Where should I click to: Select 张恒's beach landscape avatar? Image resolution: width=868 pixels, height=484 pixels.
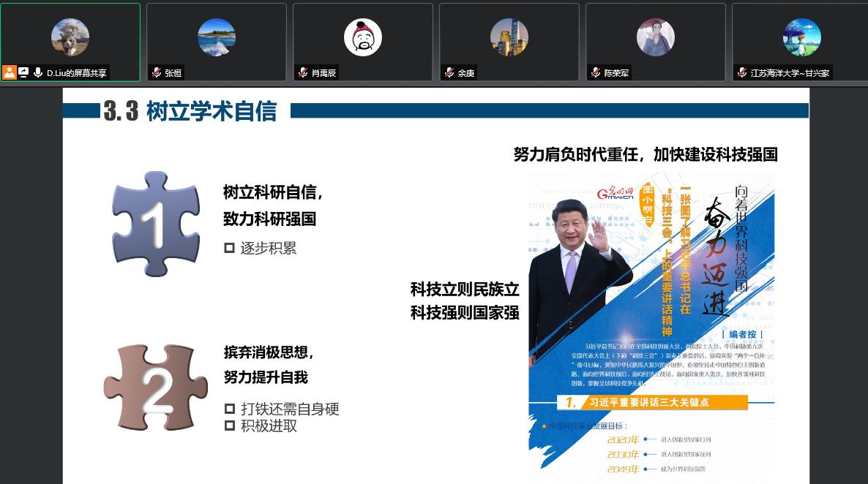pyautogui.click(x=217, y=37)
